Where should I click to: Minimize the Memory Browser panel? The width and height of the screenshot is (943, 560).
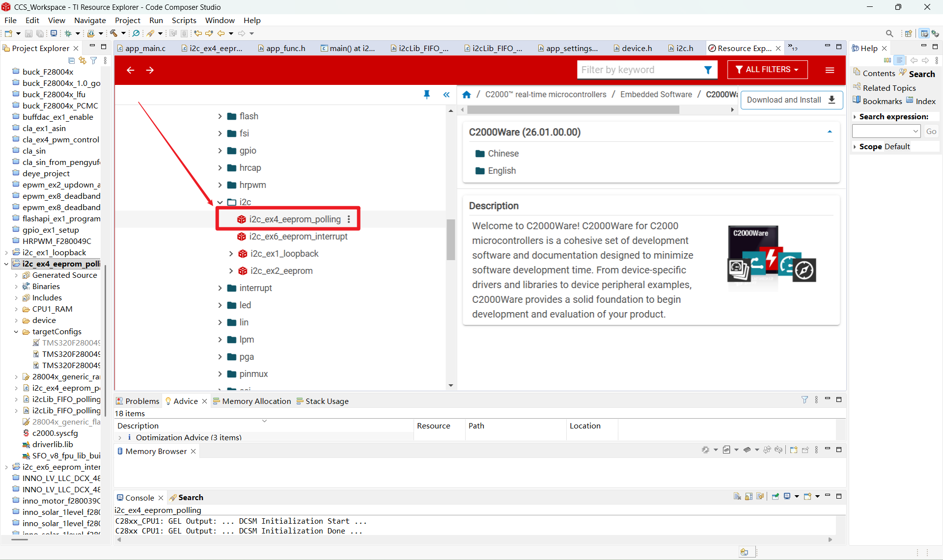coord(828,449)
